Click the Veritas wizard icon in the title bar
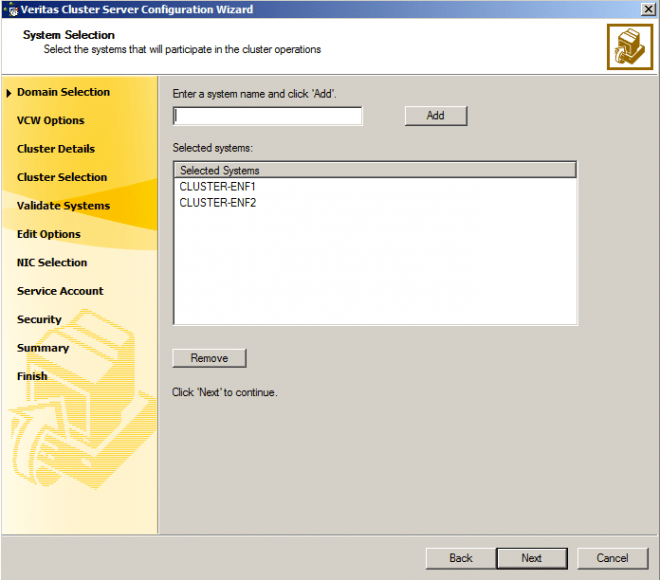This screenshot has height=580, width=660. pos(12,9)
